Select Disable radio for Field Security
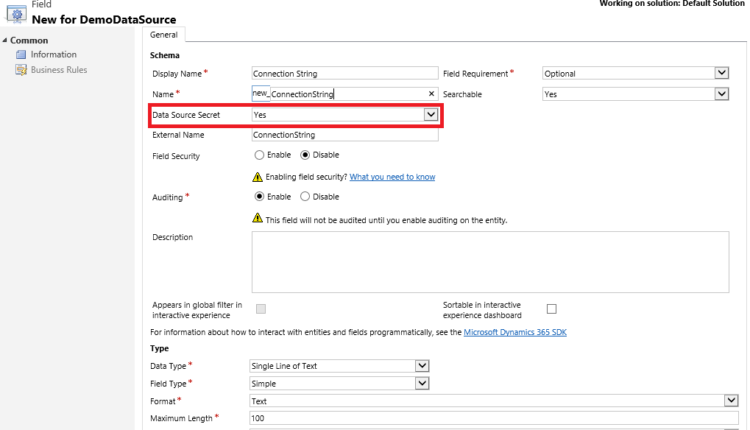The height and width of the screenshot is (430, 750). (306, 155)
